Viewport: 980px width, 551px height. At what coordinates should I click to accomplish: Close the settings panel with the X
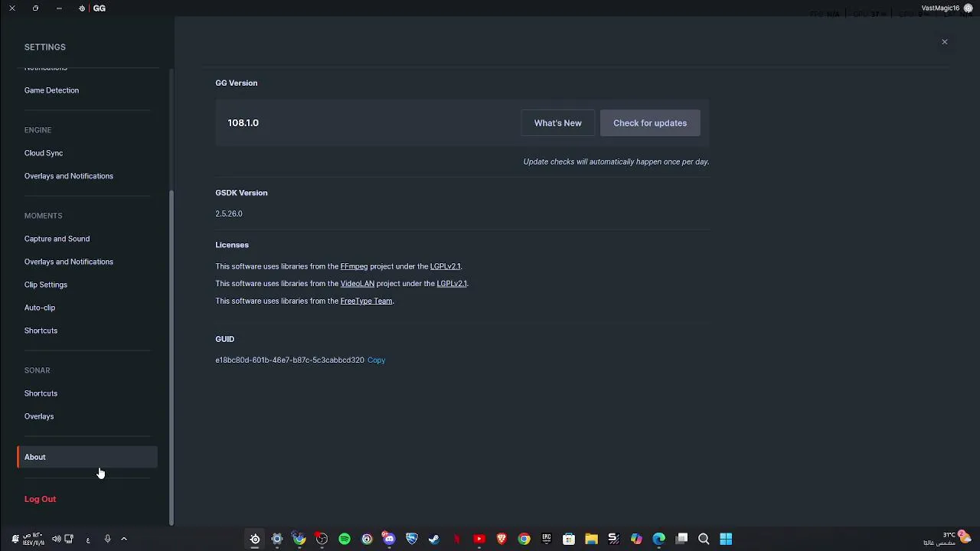tap(944, 42)
